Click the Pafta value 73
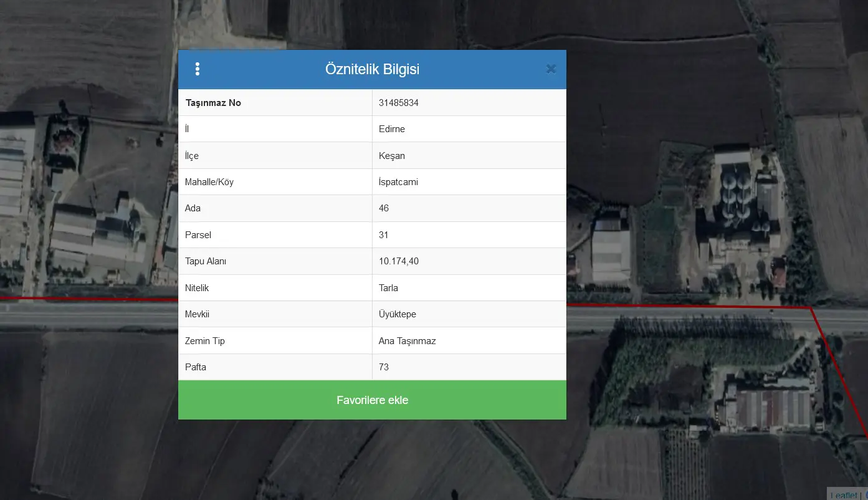868x500 pixels. click(384, 367)
